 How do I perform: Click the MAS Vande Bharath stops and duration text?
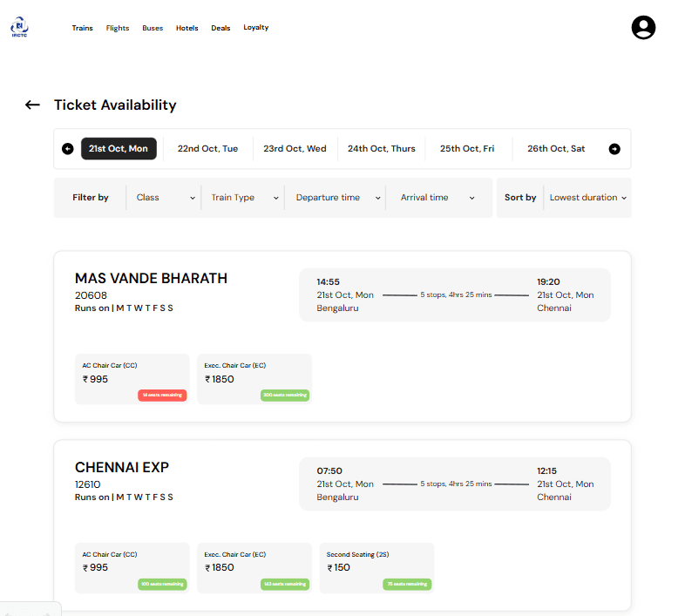pyautogui.click(x=456, y=294)
